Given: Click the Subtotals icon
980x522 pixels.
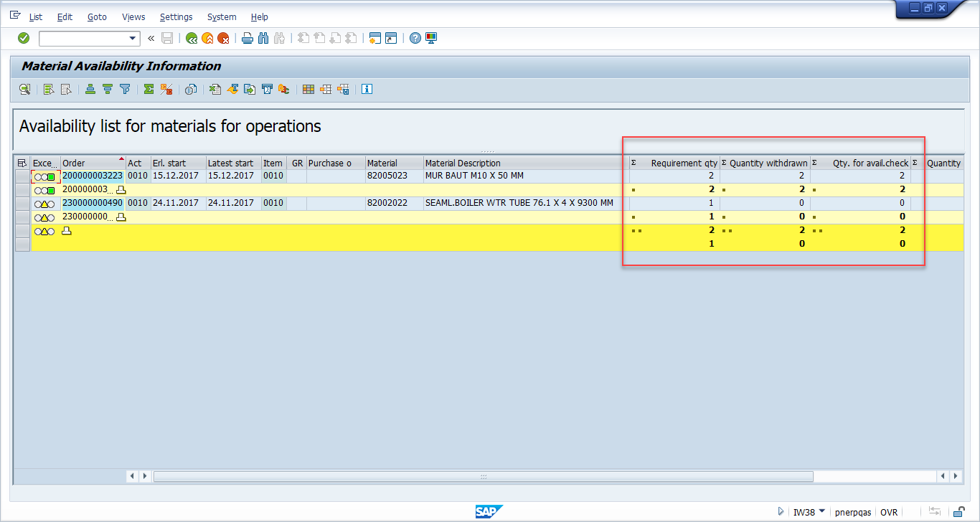Looking at the screenshot, I should pos(167,89).
